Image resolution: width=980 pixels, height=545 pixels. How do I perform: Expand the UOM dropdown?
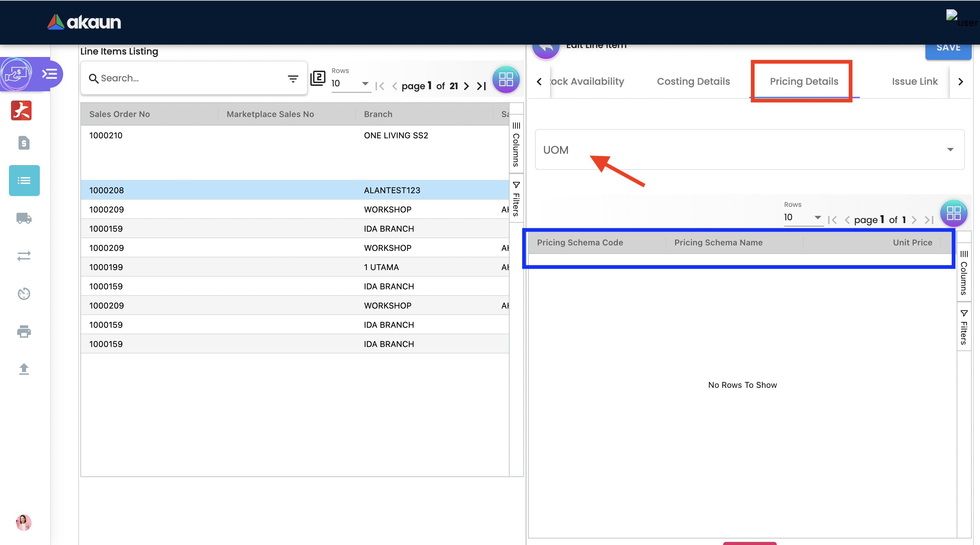click(749, 150)
